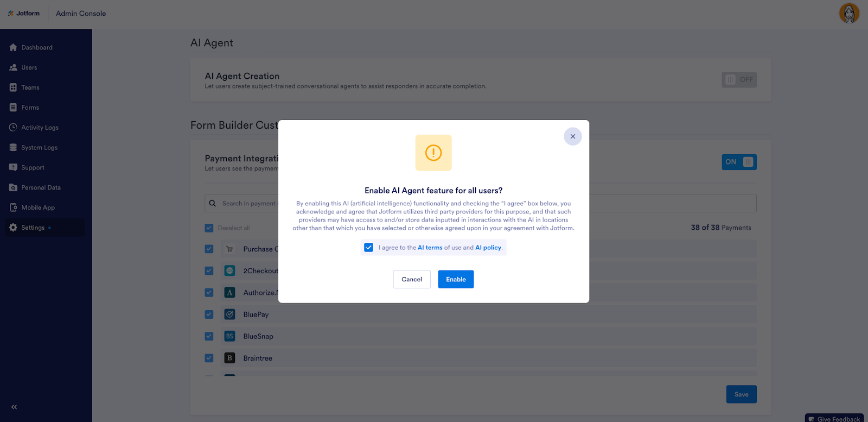868x422 pixels.
Task: Turn on AI Agent Creation toggle
Action: point(739,80)
